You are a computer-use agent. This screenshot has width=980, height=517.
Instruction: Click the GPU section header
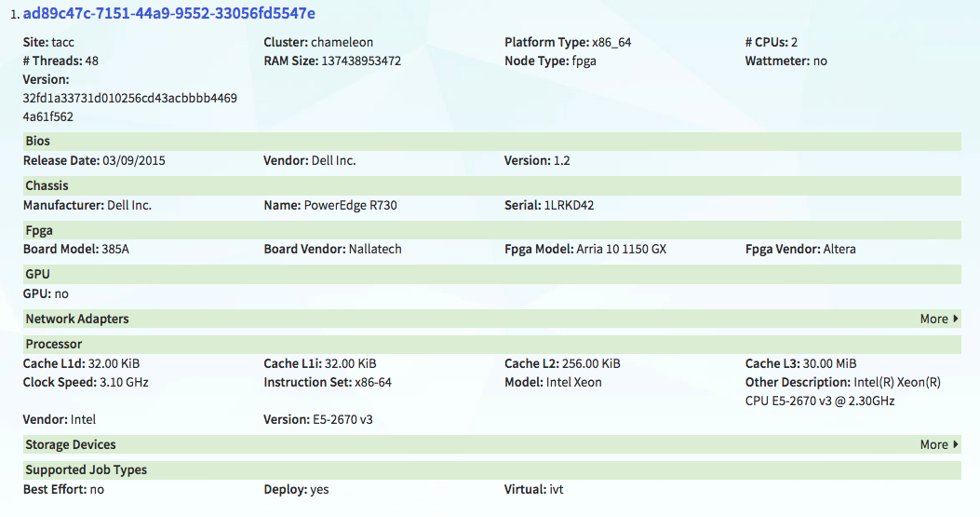[492, 274]
